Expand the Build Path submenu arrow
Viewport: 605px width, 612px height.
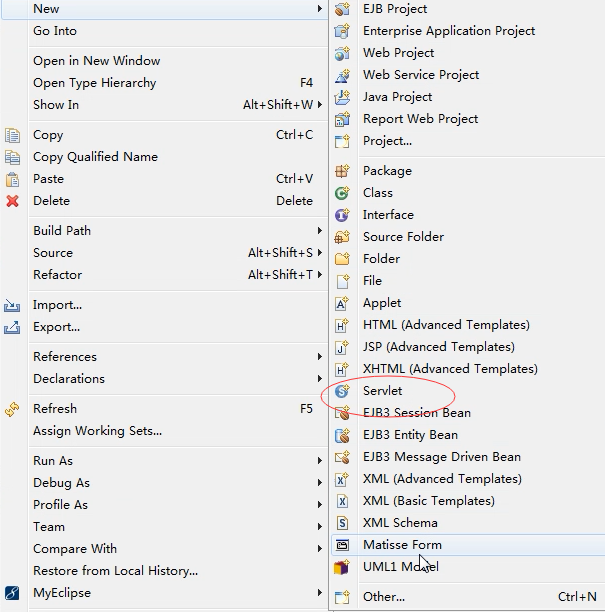[x=320, y=231]
